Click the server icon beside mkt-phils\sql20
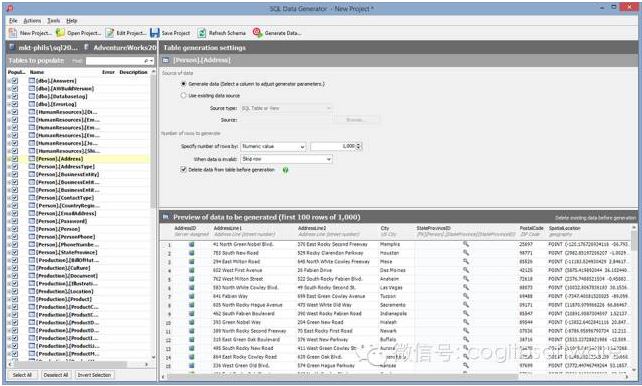 pos(12,47)
